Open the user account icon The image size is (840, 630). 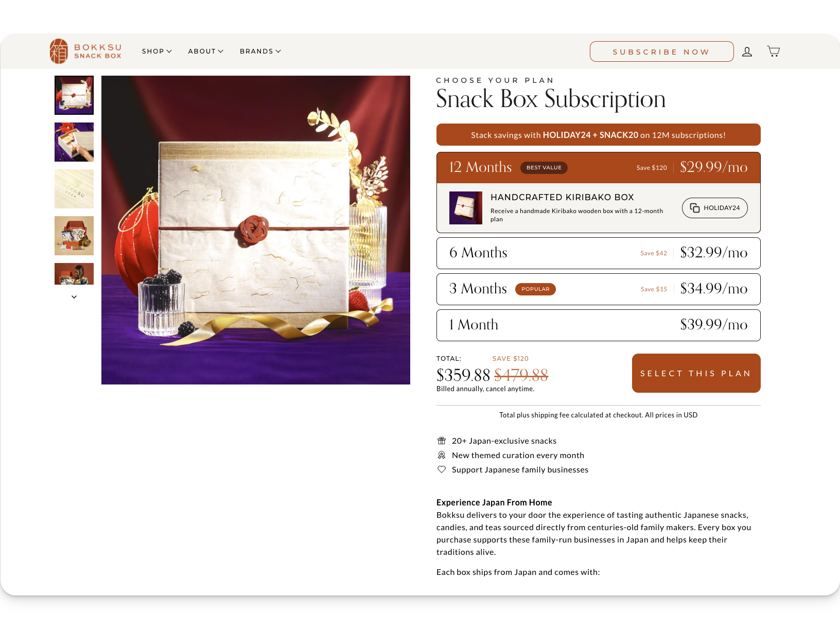click(x=747, y=51)
